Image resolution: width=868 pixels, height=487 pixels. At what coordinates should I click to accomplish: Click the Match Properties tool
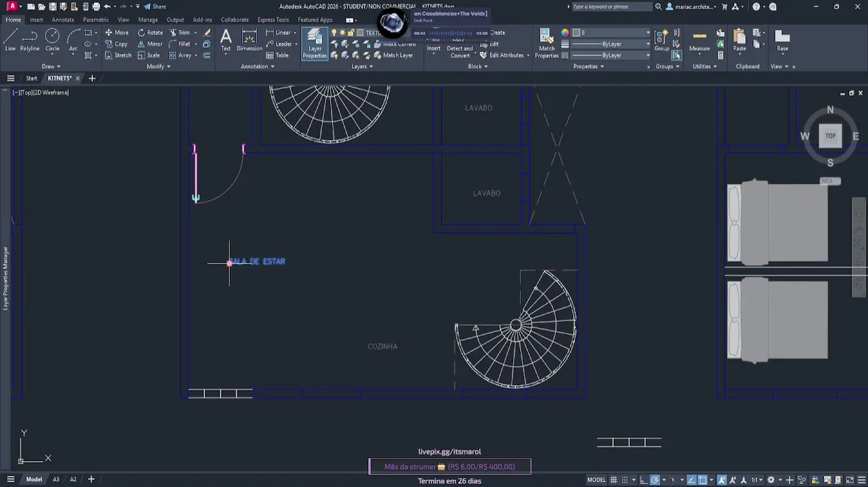pyautogui.click(x=547, y=43)
